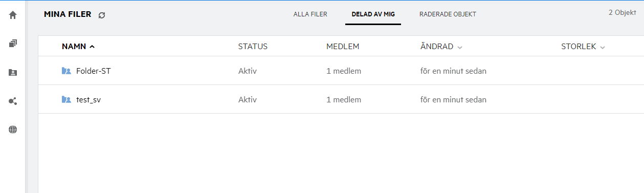Open the Home icon in sidebar

[13, 15]
